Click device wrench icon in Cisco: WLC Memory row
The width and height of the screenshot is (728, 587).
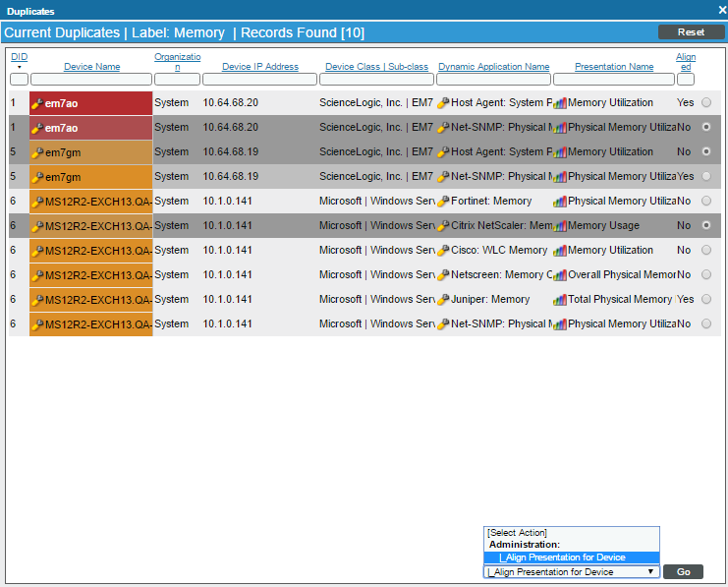point(37,251)
